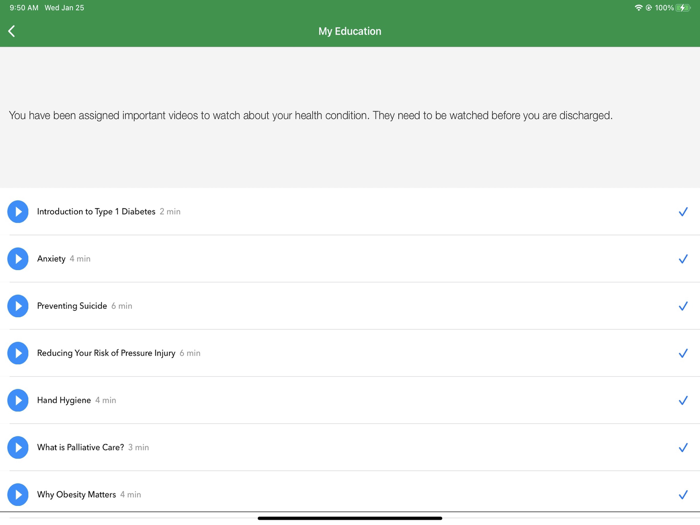Open the Introduction to Type 1 Diabetes title

(96, 212)
